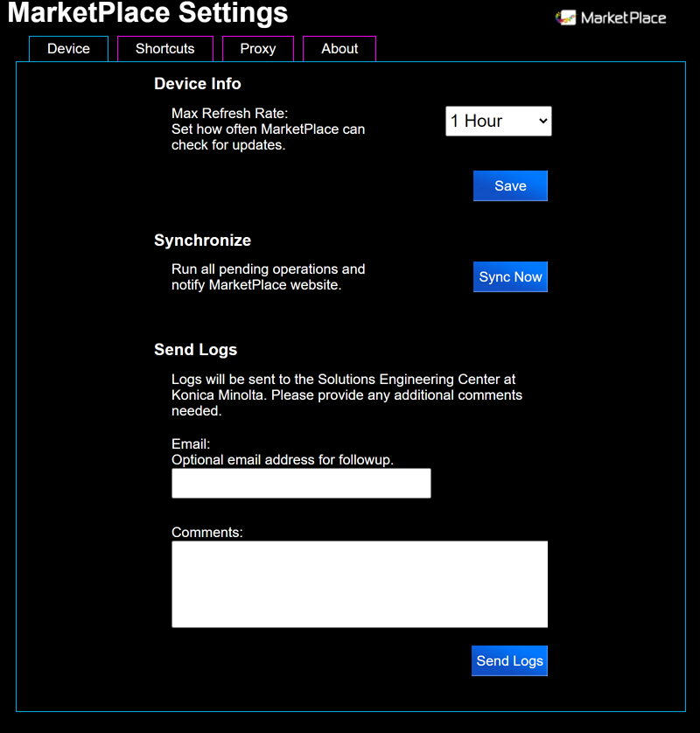The image size is (700, 733).
Task: Open the Max Refresh Rate dropdown
Action: point(499,121)
